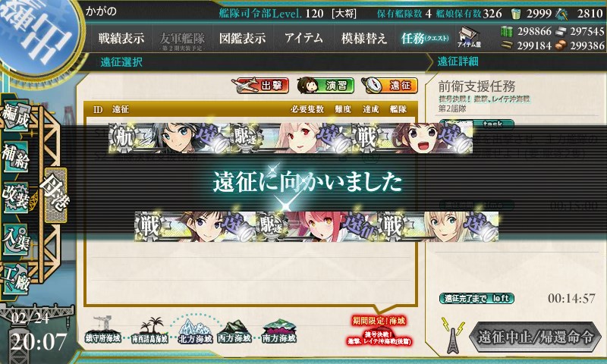Viewport: 607px width, 364px height.
Task: Open the アイテム menu item
Action: click(303, 38)
